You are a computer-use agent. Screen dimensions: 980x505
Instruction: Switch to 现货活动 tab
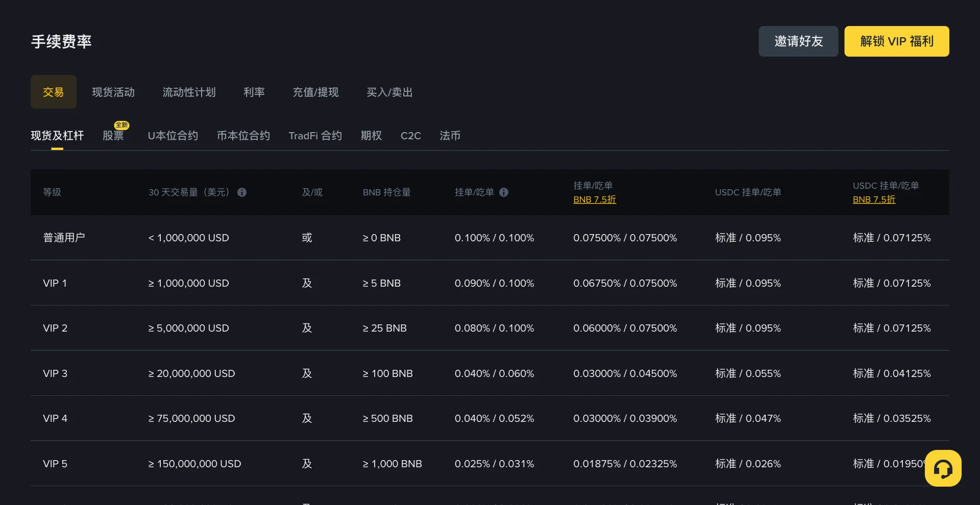tap(113, 92)
